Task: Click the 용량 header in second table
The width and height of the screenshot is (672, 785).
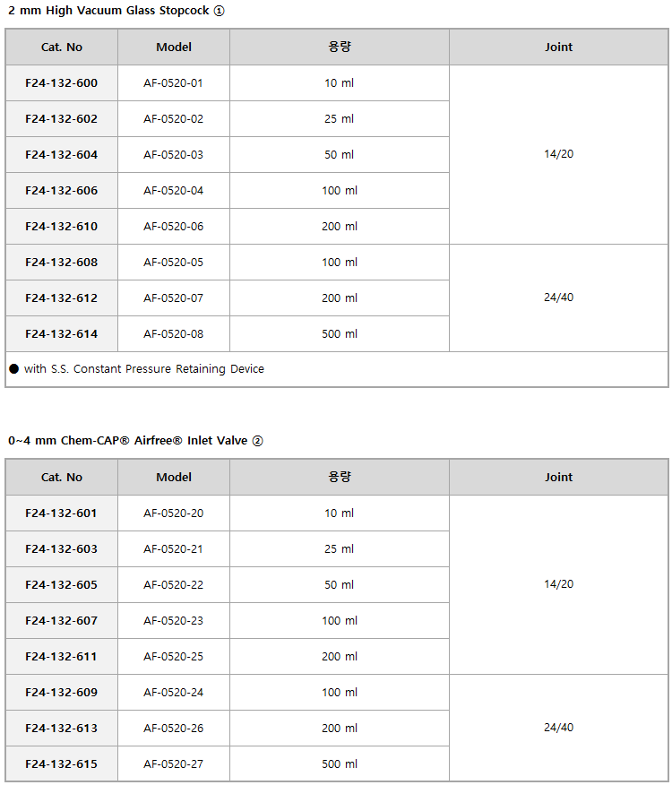Action: point(340,477)
